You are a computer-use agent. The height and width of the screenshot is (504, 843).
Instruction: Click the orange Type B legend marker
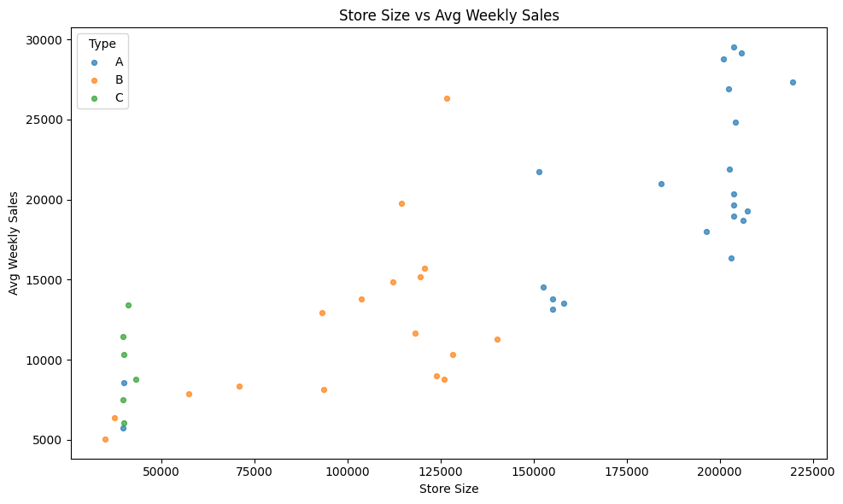(x=94, y=80)
